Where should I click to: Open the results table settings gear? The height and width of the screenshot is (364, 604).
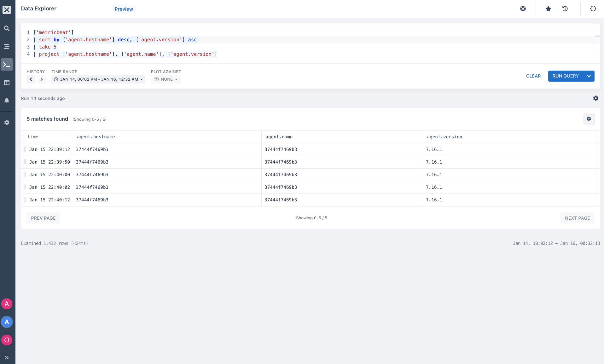(x=589, y=119)
